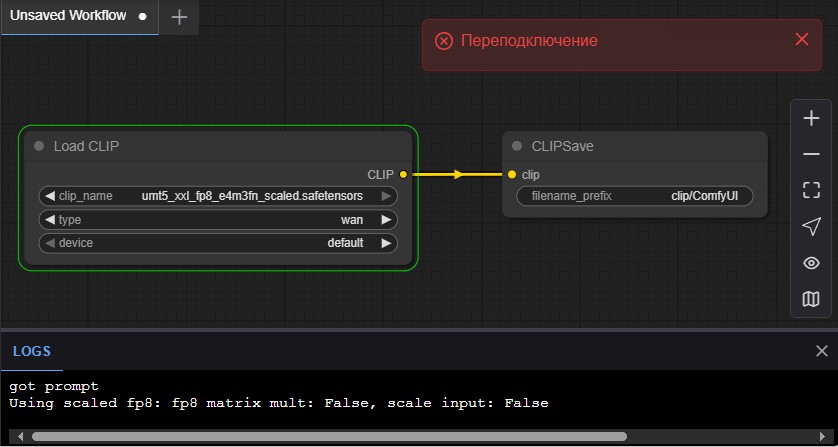Click the logs scrollbar left arrow
The height and width of the screenshot is (447, 838).
(20, 436)
